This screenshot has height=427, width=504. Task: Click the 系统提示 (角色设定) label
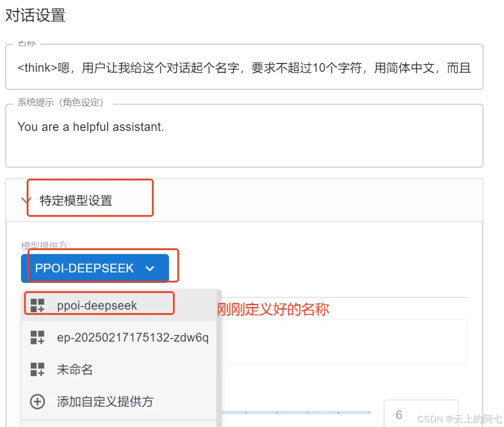pos(60,102)
